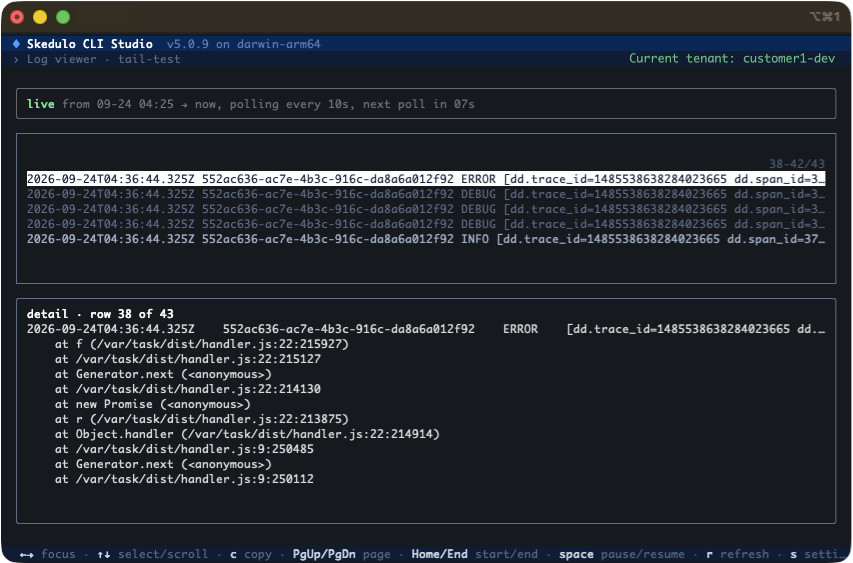Click the UUID 552ac636 in the detail pane
The width and height of the screenshot is (853, 563).
point(349,329)
